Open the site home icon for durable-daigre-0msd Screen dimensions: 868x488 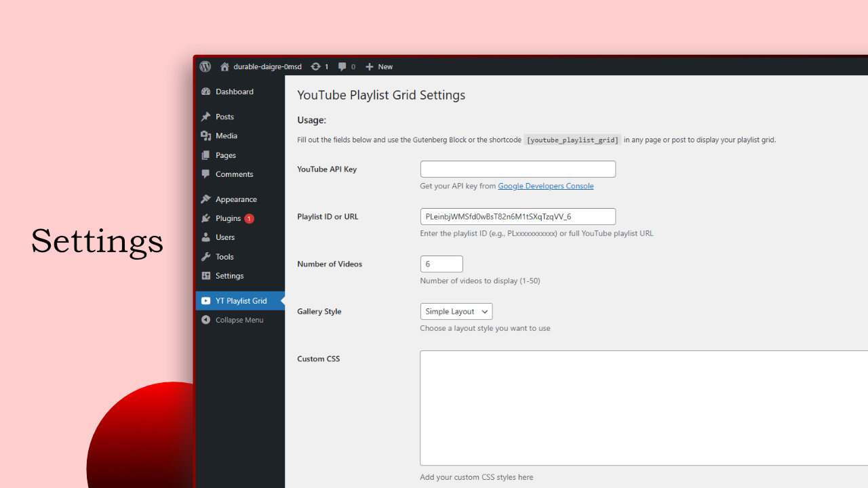point(224,66)
